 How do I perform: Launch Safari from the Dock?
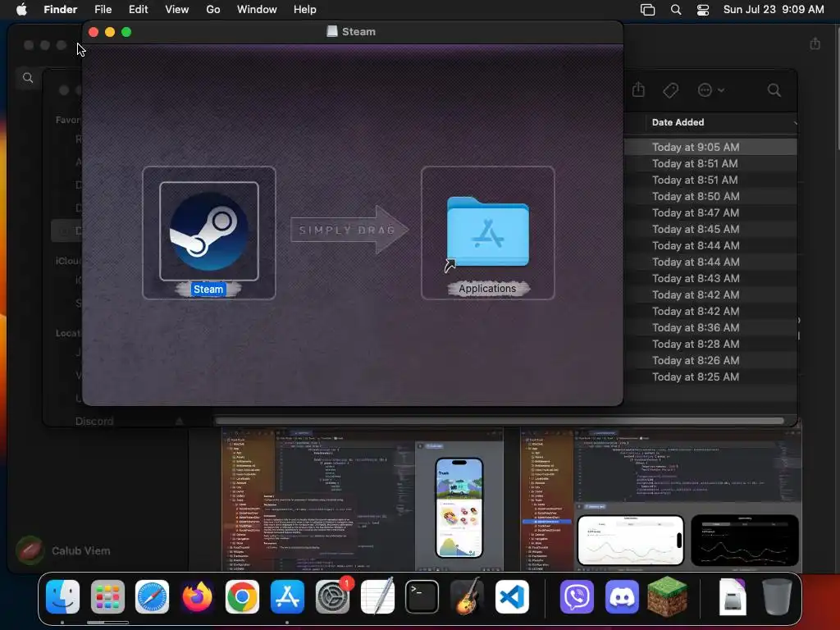(152, 597)
